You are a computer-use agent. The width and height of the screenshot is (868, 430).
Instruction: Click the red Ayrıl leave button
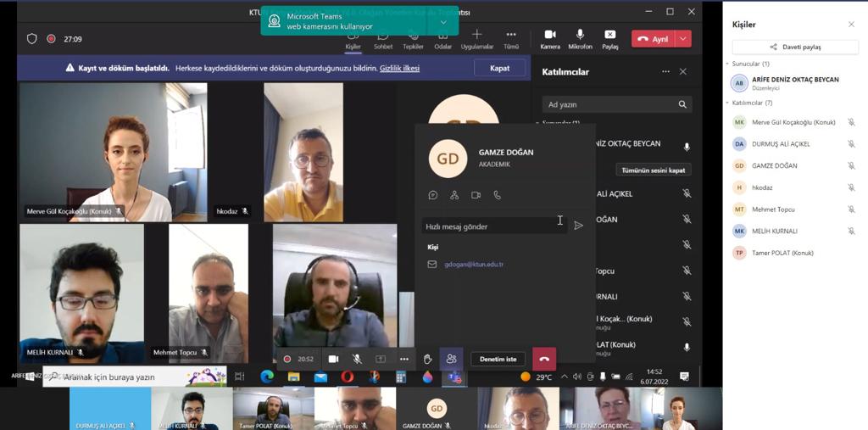(x=654, y=39)
